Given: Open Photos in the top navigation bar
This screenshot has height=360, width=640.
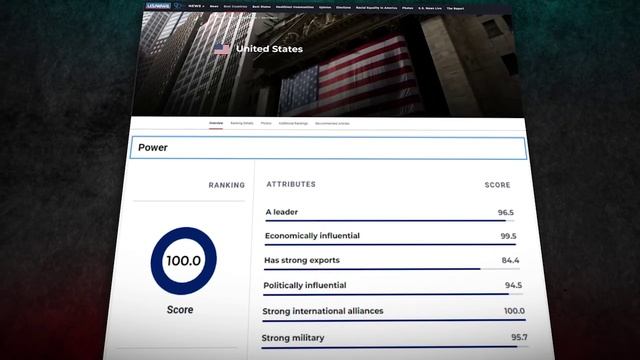Looking at the screenshot, I should click(407, 8).
